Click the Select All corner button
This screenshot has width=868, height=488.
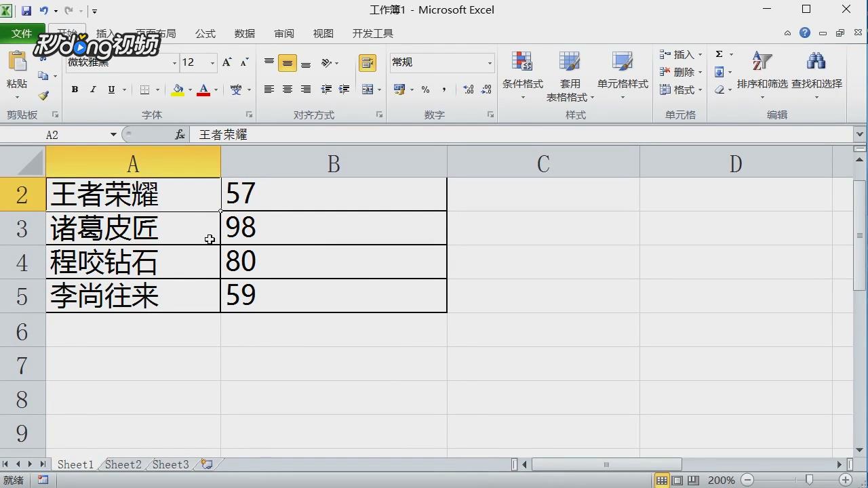tap(22, 163)
